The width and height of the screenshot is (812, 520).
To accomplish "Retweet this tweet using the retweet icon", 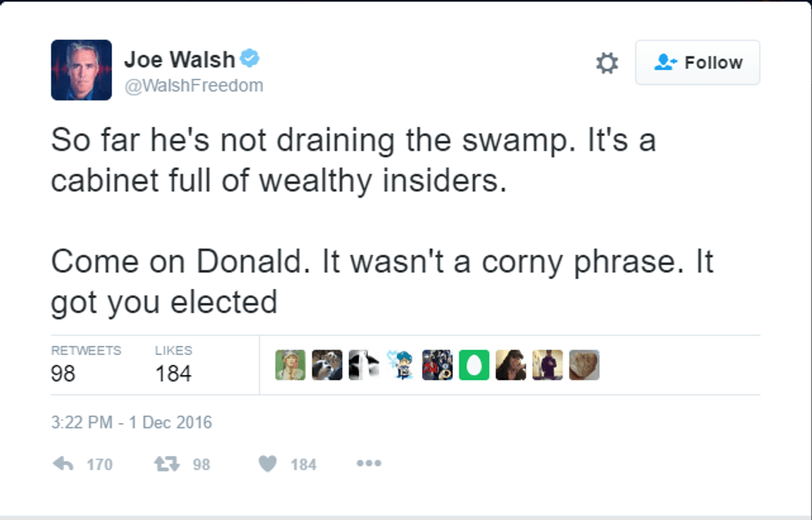I will click(x=167, y=465).
